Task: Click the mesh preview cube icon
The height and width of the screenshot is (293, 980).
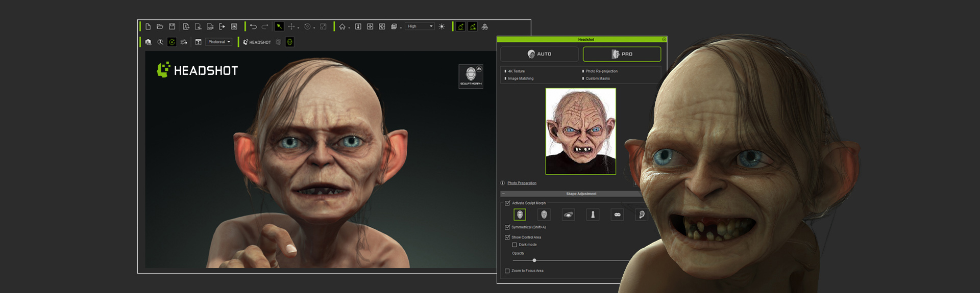Action: pyautogui.click(x=148, y=42)
